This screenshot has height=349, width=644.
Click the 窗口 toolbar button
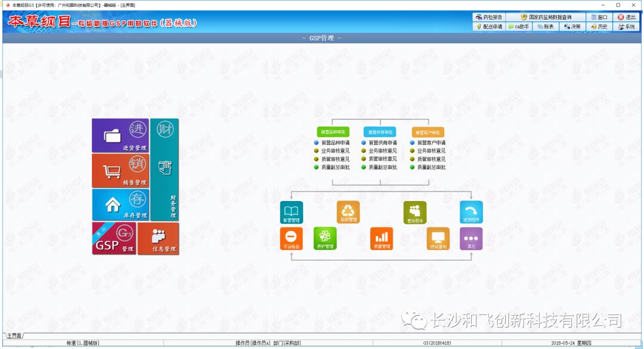coord(599,17)
